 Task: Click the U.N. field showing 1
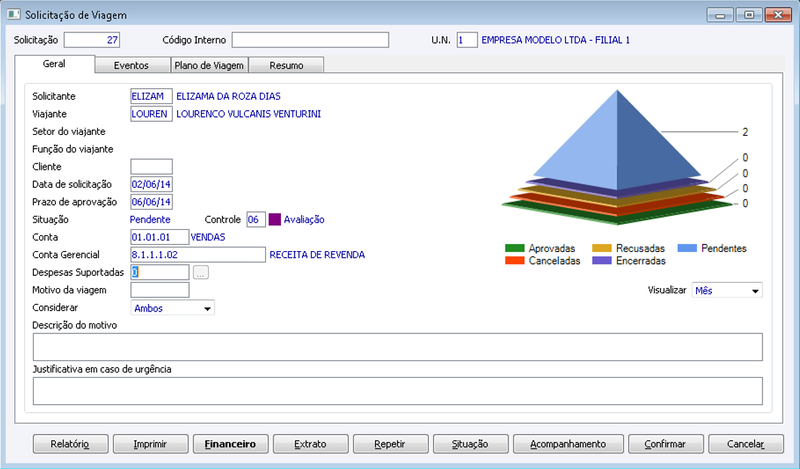tap(467, 40)
